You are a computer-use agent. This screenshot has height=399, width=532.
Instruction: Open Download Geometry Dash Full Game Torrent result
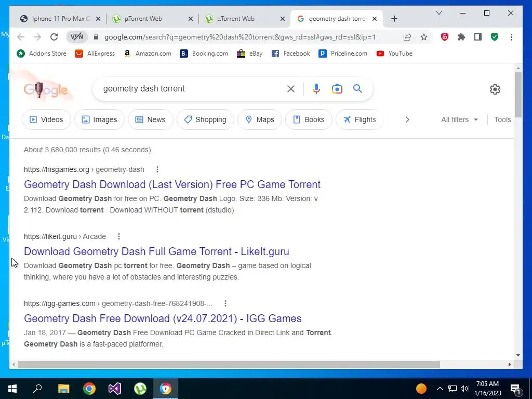pos(156,251)
